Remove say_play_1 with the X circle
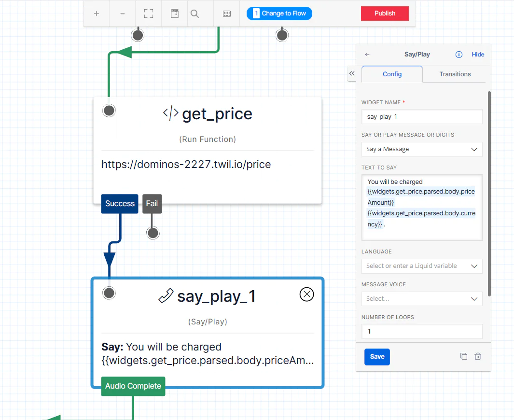The height and width of the screenshot is (420, 514). pos(307,294)
